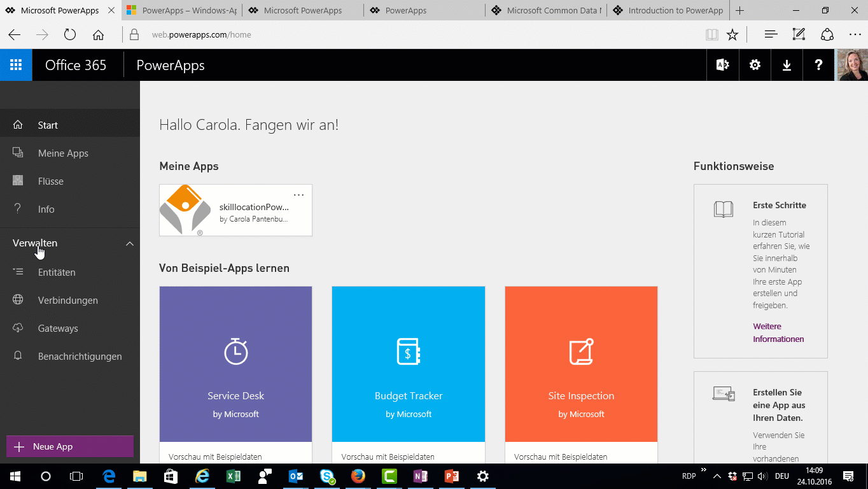Open a new browser tab

click(x=739, y=10)
